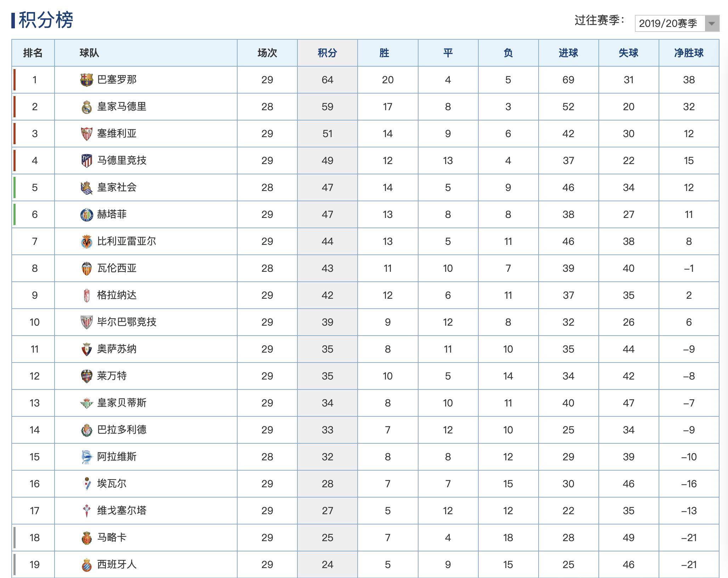728x578 pixels.
Task: Click the Sevilla (塞维利亚) club crest
Action: coord(87,134)
